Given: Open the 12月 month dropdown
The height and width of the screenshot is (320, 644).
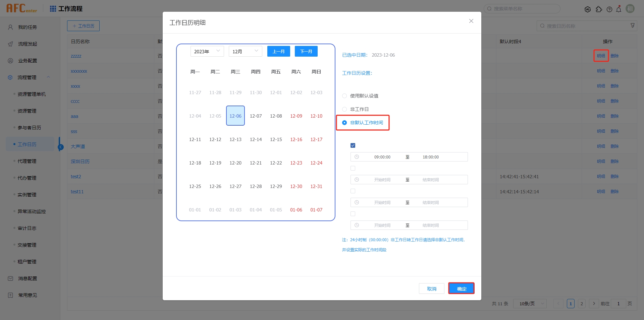Looking at the screenshot, I should [245, 51].
